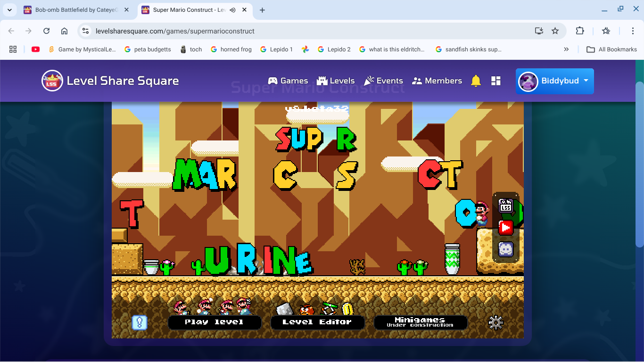Open the dashboard grid icon in site header
Image resolution: width=644 pixels, height=362 pixels.
[x=495, y=81]
